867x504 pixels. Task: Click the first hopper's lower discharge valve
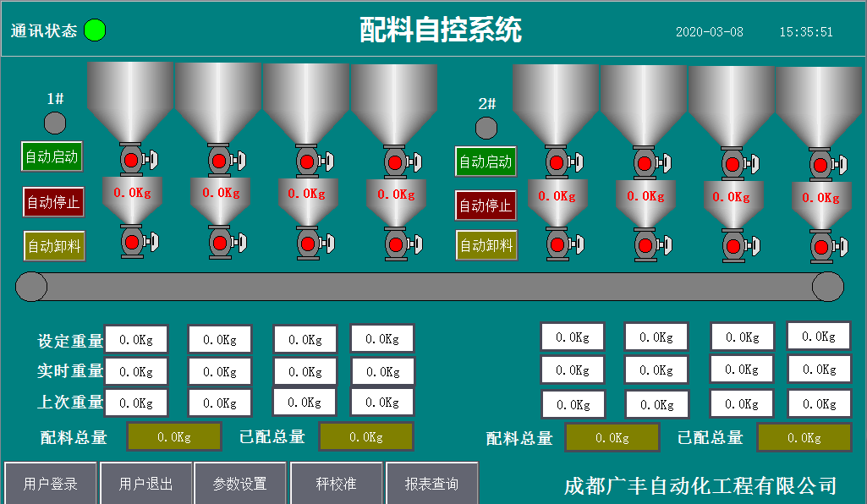(x=130, y=244)
